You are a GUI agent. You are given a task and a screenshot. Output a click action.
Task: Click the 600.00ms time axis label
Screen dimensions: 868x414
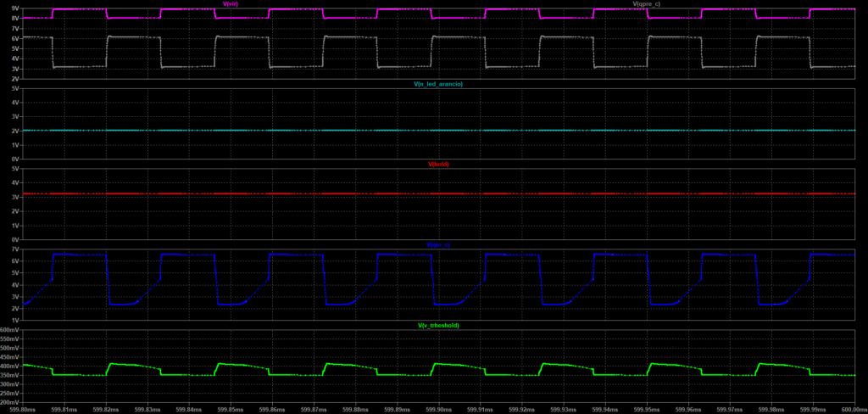(854, 409)
